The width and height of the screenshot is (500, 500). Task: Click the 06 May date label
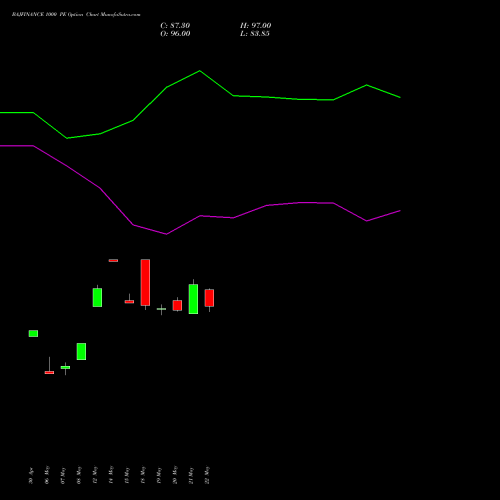click(x=47, y=475)
